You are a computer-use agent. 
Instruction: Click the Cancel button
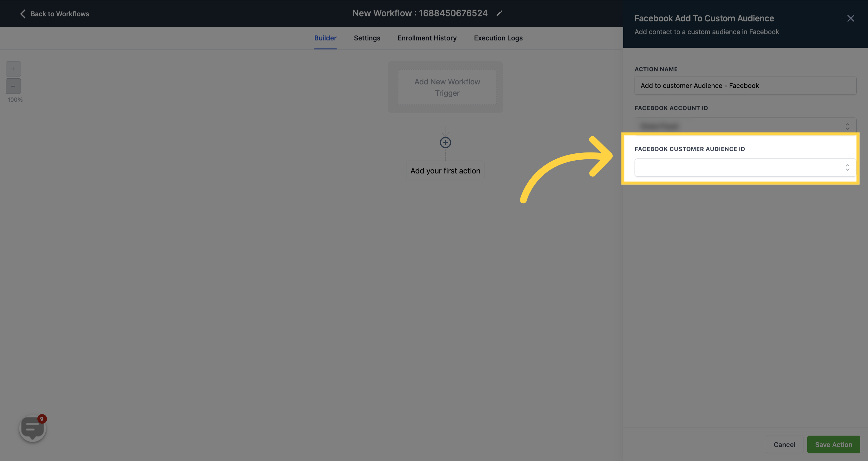pos(784,444)
